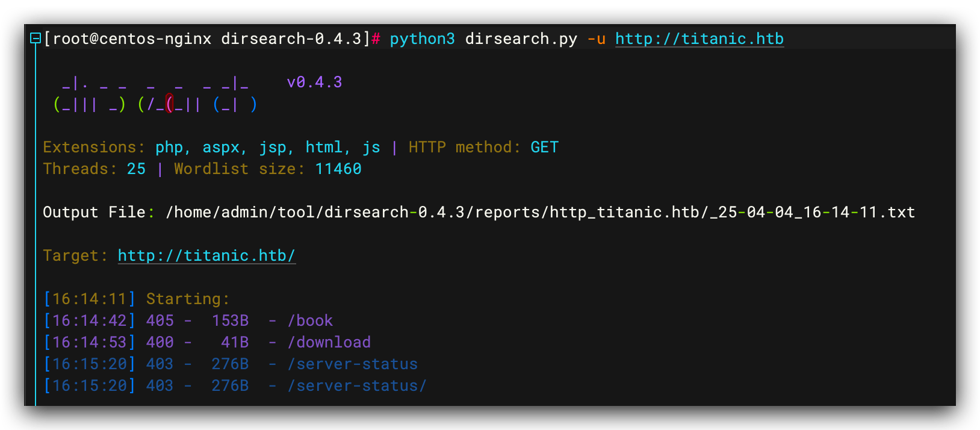Click the [16:14:53] timestamp
This screenshot has height=430, width=980.
(x=89, y=343)
